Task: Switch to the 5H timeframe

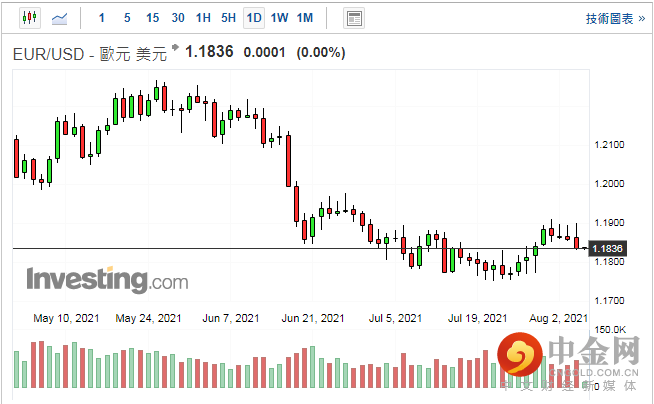Action: pos(228,18)
